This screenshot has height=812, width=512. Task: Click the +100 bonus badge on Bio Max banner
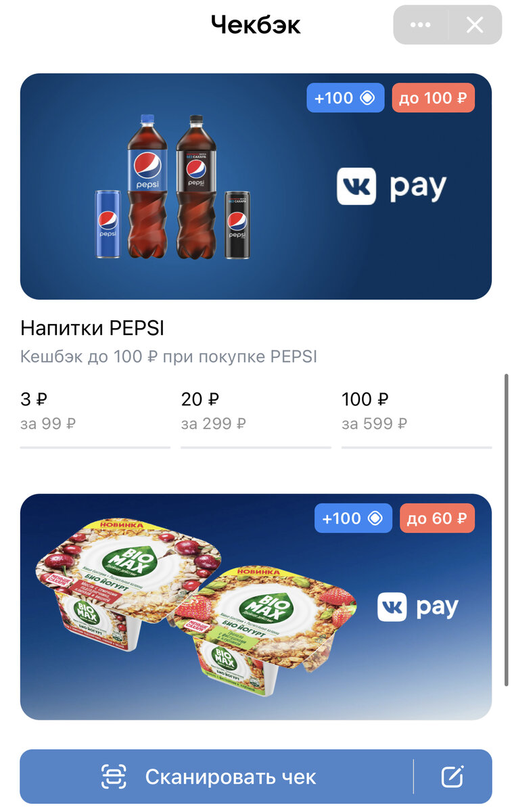[x=353, y=518]
